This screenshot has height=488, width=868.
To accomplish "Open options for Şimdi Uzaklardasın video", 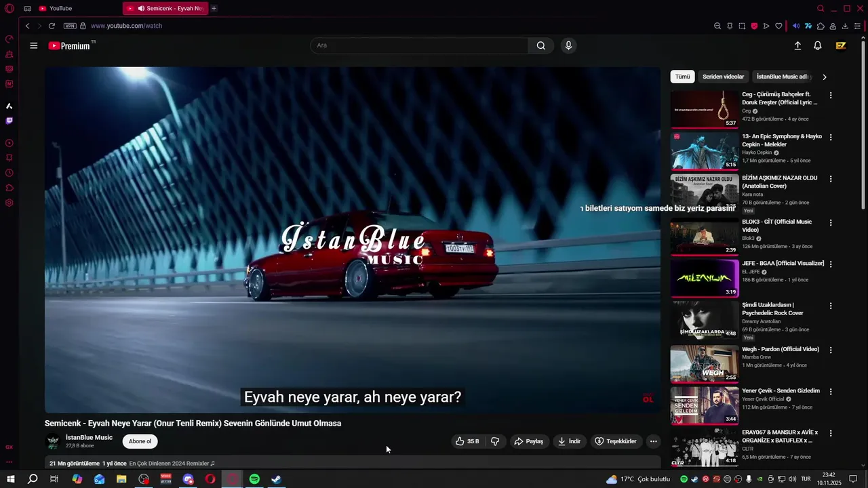I will click(831, 306).
